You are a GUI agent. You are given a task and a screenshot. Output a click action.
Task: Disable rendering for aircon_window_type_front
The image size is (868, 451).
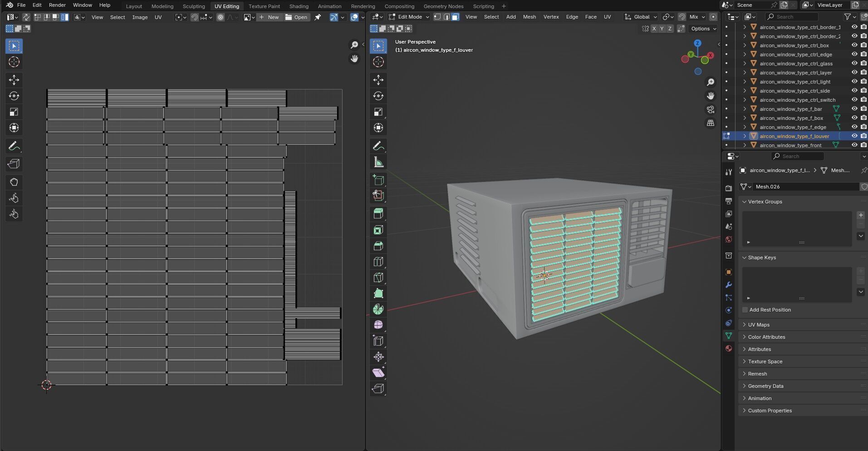pos(863,145)
